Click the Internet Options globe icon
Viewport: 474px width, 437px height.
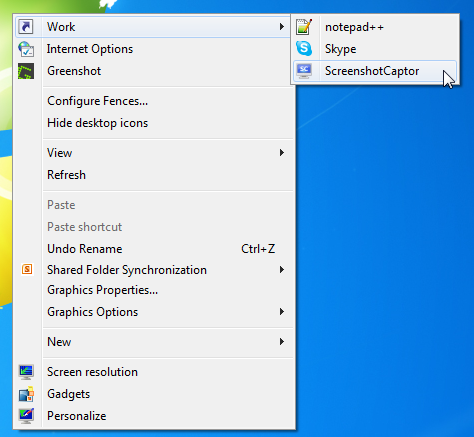click(x=26, y=49)
